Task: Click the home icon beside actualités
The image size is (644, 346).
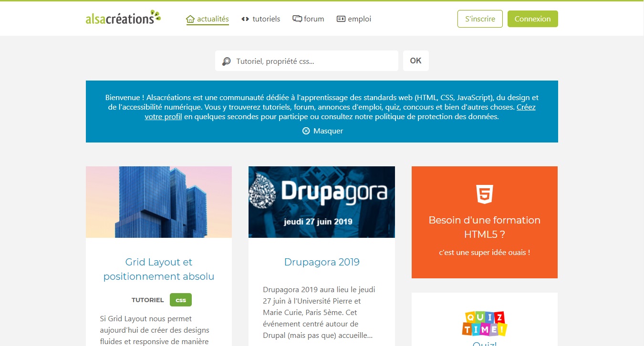Action: (190, 19)
